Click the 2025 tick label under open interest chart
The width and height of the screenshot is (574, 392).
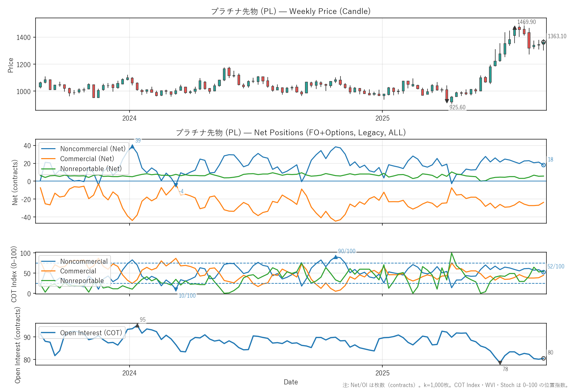(x=382, y=373)
